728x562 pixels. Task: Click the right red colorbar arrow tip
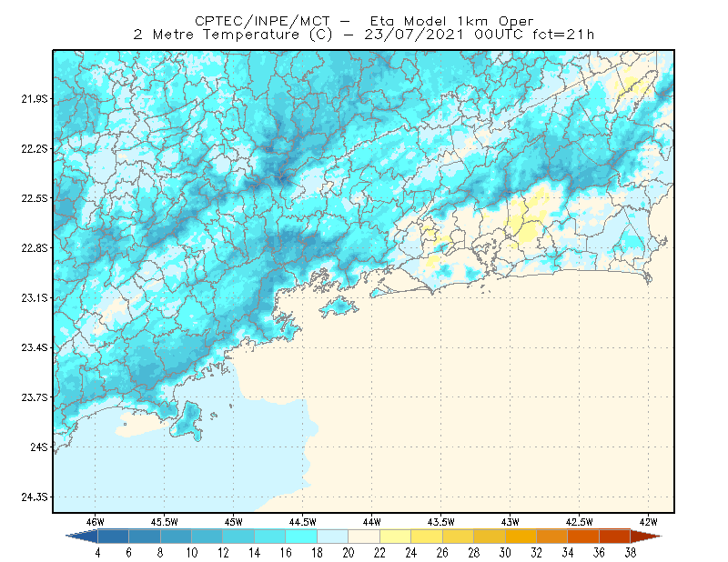click(x=646, y=537)
